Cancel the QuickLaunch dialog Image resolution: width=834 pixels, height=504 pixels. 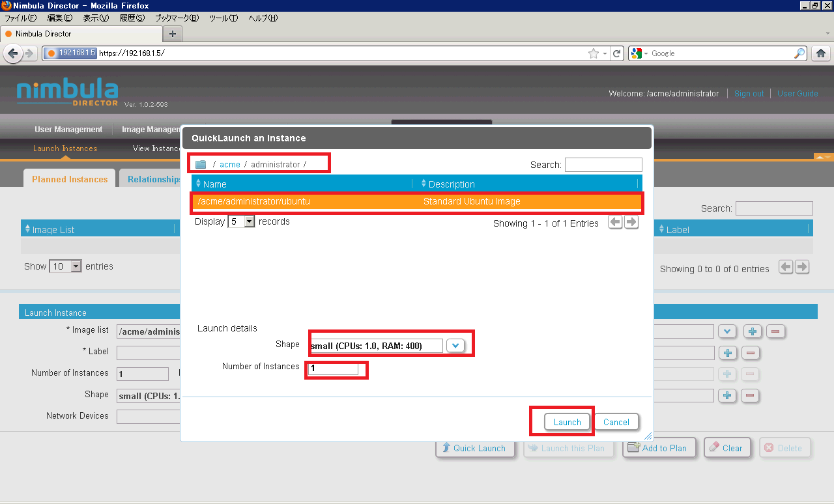pos(616,422)
